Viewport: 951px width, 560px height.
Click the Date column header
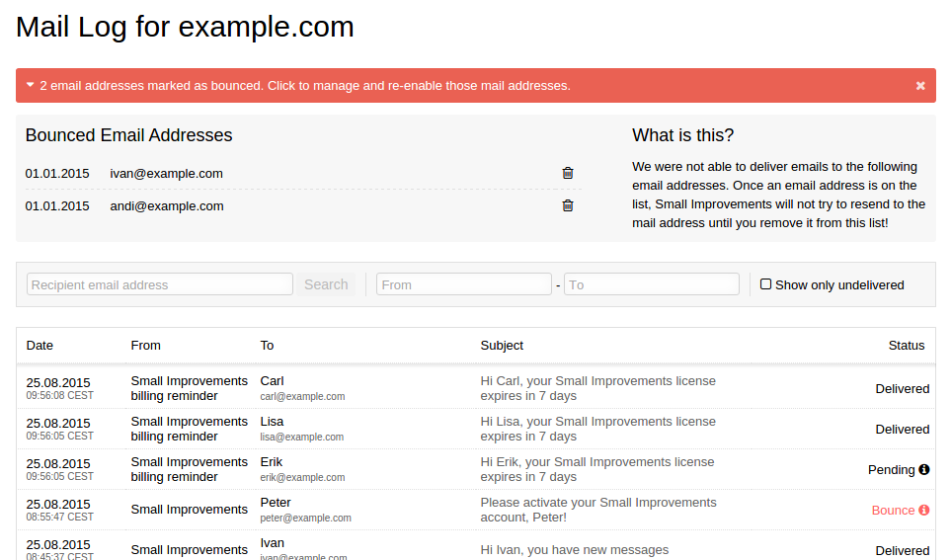click(x=40, y=346)
